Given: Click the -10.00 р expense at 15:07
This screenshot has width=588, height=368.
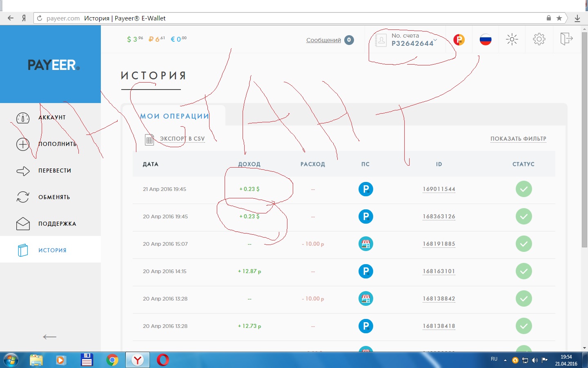Looking at the screenshot, I should [313, 244].
